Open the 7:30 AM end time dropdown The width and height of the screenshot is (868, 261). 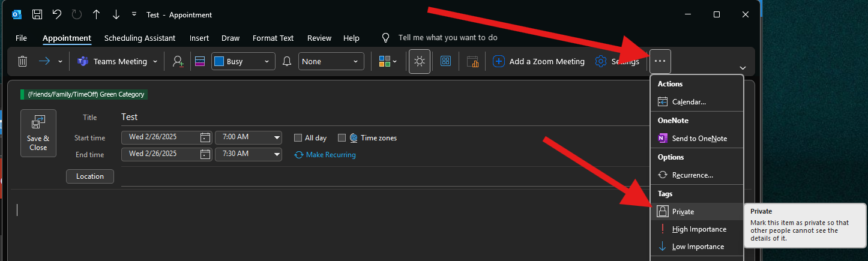[249, 154]
